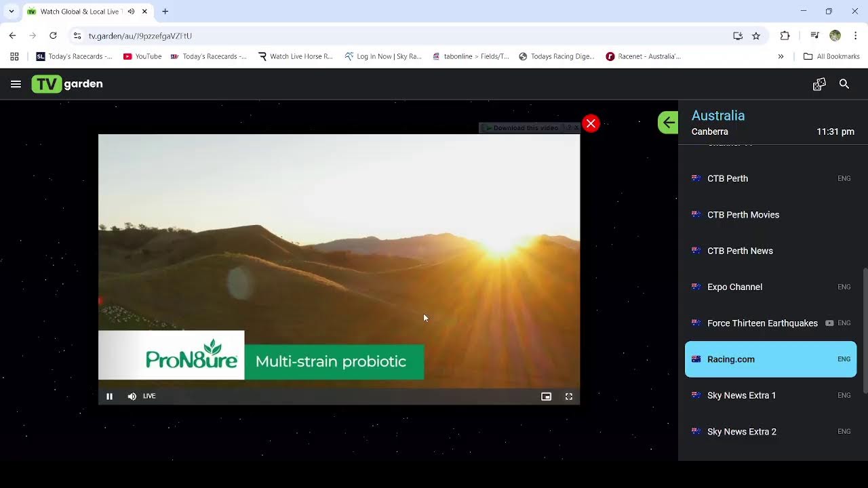Viewport: 868px width, 488px height.
Task: Bookmark this page with the star icon
Action: pyautogui.click(x=756, y=36)
